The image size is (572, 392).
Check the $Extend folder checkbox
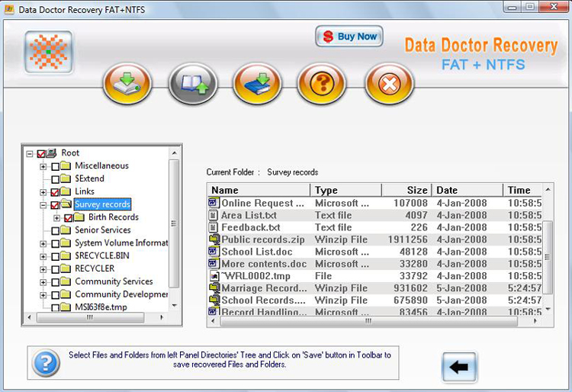55,179
